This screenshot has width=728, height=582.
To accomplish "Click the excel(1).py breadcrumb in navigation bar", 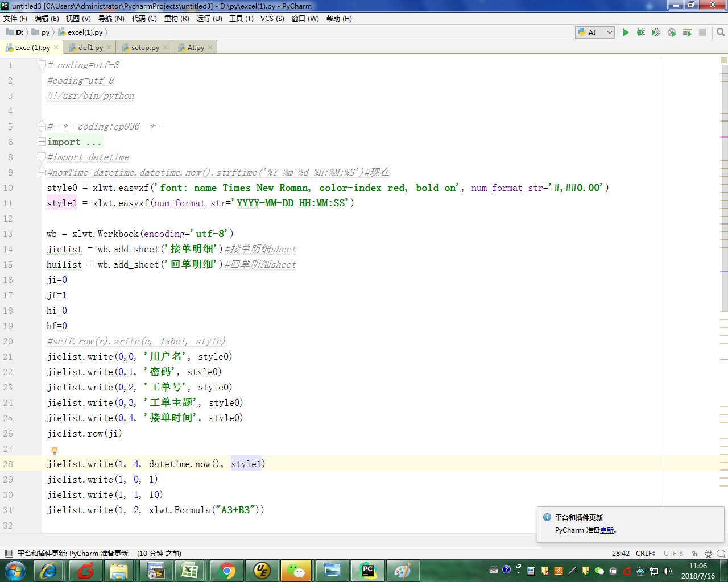I will [81, 32].
